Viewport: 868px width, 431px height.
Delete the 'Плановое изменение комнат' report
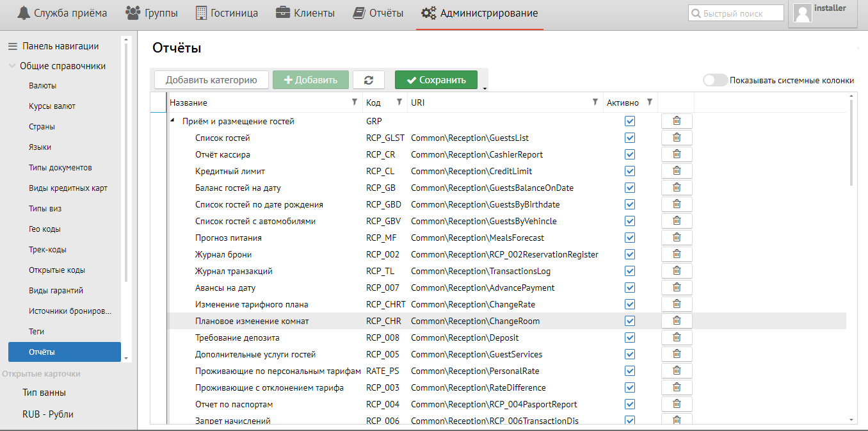click(x=677, y=321)
